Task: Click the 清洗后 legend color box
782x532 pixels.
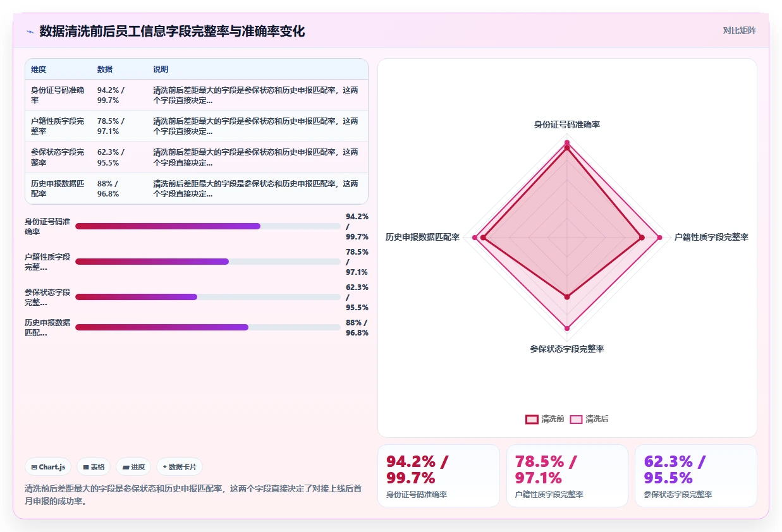Action: (576, 419)
